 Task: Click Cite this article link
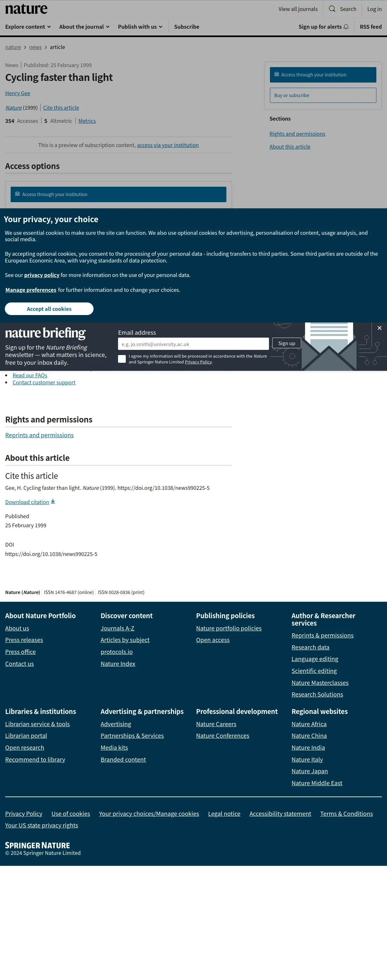tap(61, 108)
